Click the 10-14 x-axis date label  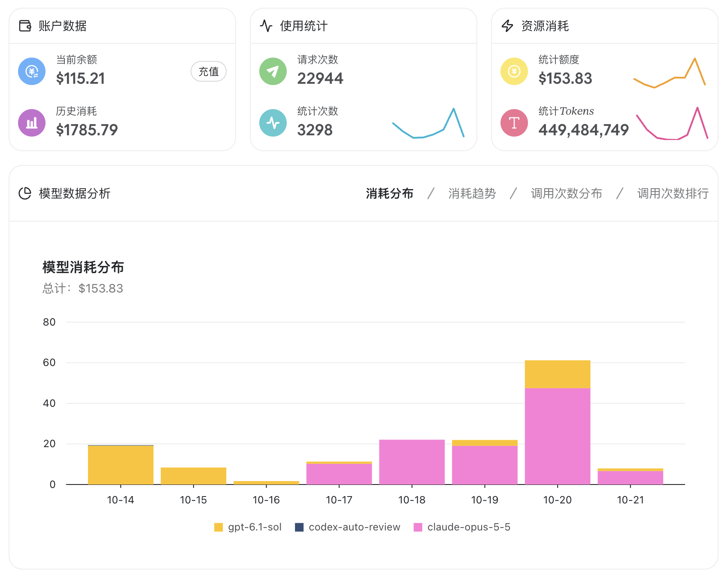pos(121,500)
